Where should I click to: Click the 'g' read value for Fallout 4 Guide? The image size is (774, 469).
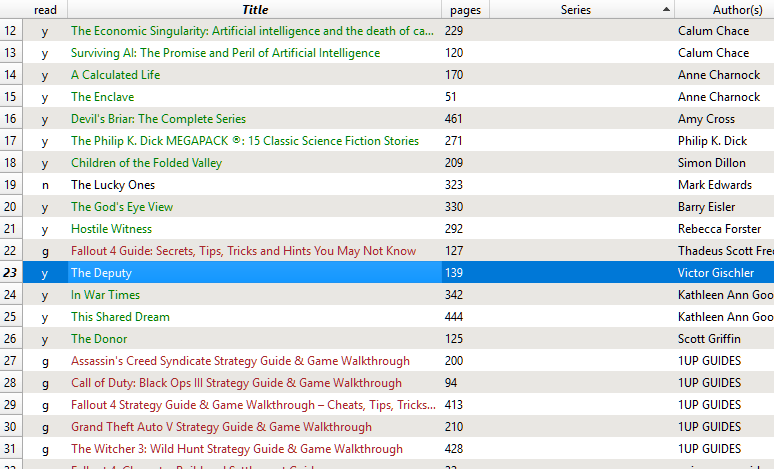tap(45, 252)
